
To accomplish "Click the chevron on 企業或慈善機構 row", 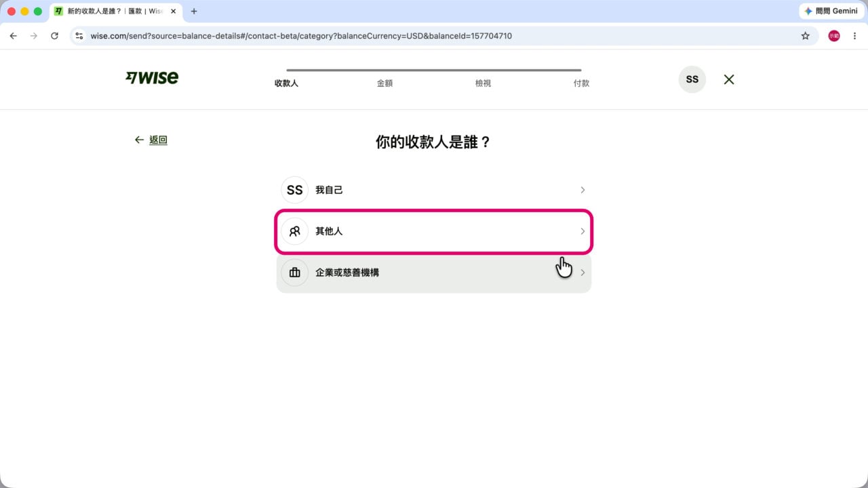I will 583,272.
